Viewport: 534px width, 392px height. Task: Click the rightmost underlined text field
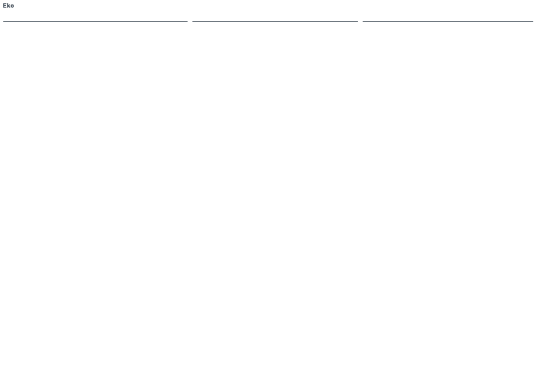pyautogui.click(x=448, y=17)
